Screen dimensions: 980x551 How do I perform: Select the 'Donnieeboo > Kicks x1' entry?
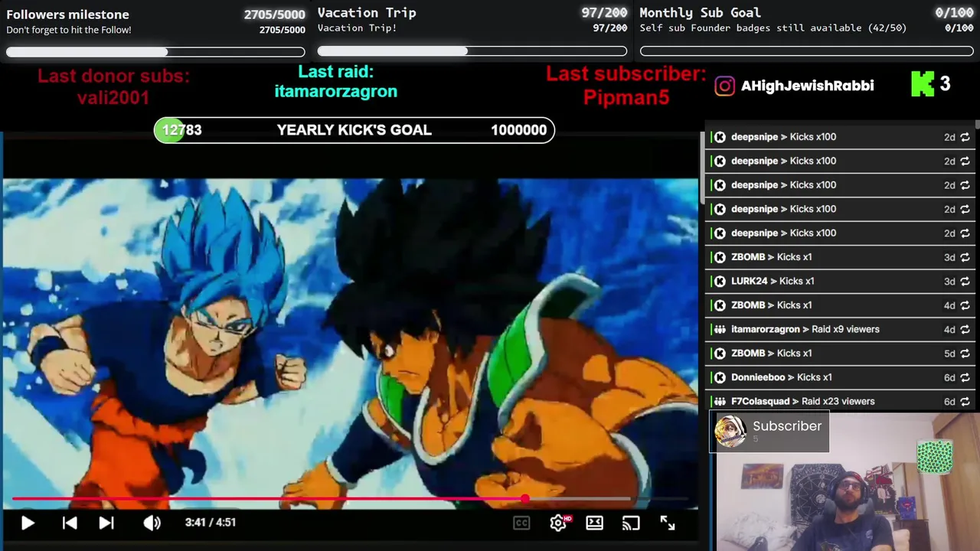point(840,377)
